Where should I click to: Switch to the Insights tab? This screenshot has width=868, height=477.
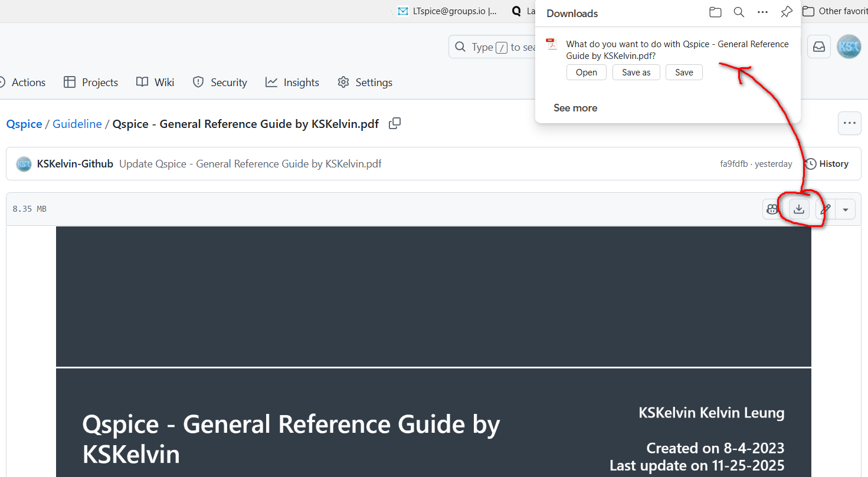pyautogui.click(x=293, y=83)
